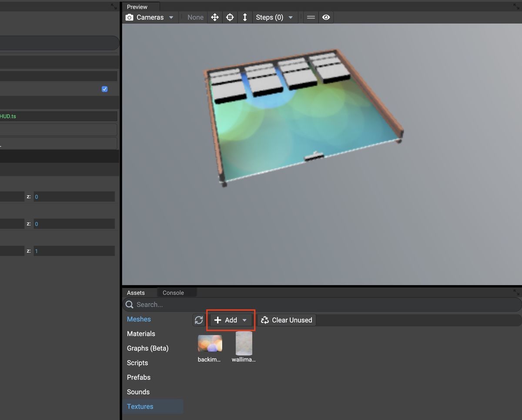
Task: Open the Add button's dropdown arrow
Action: [x=244, y=320]
